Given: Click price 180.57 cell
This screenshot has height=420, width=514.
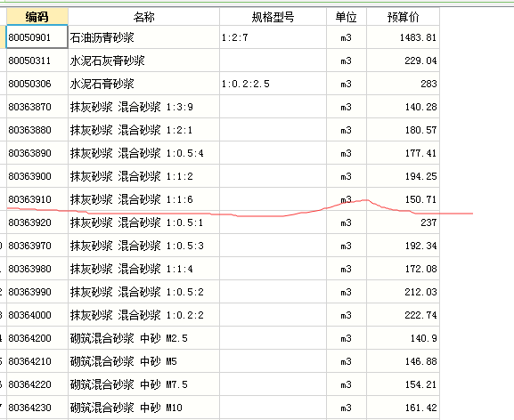Looking at the screenshot, I should click(x=403, y=130).
